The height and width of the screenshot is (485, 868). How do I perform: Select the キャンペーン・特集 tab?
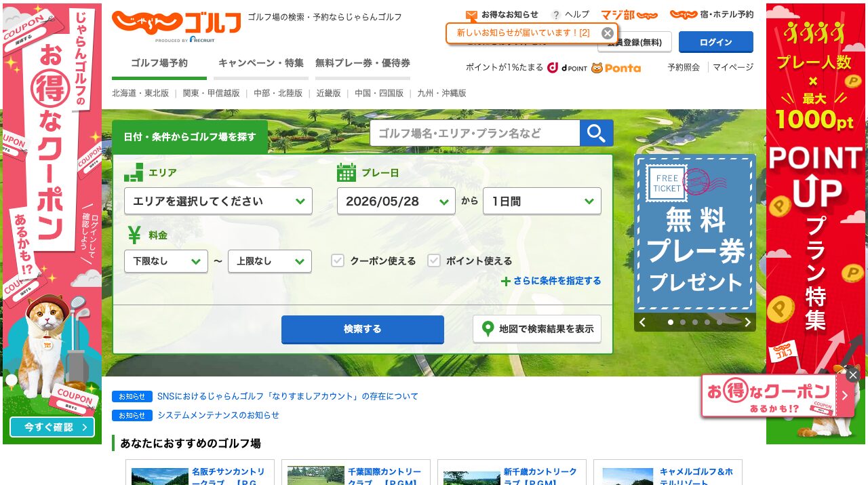tap(261, 64)
